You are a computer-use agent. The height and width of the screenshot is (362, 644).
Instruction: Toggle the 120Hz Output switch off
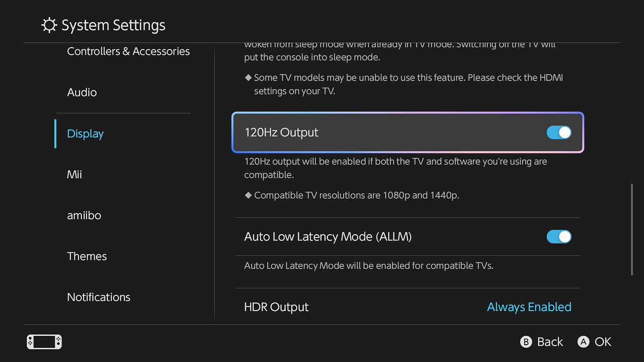point(559,132)
